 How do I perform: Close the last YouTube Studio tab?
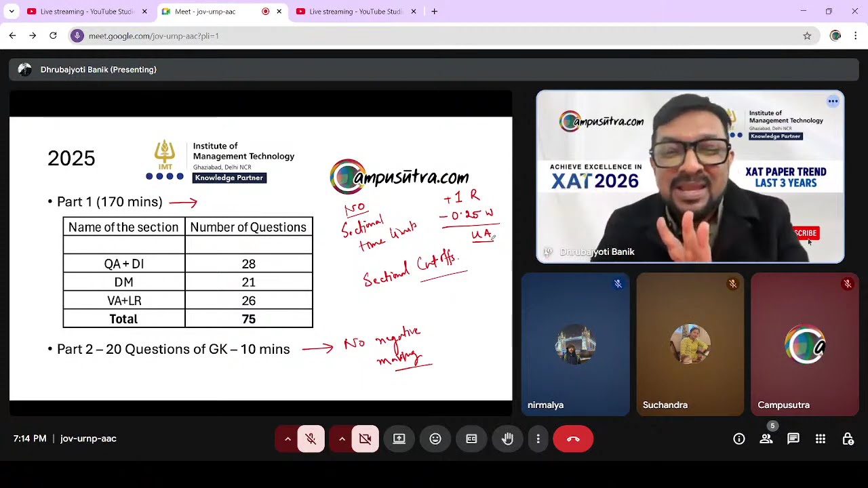[414, 12]
